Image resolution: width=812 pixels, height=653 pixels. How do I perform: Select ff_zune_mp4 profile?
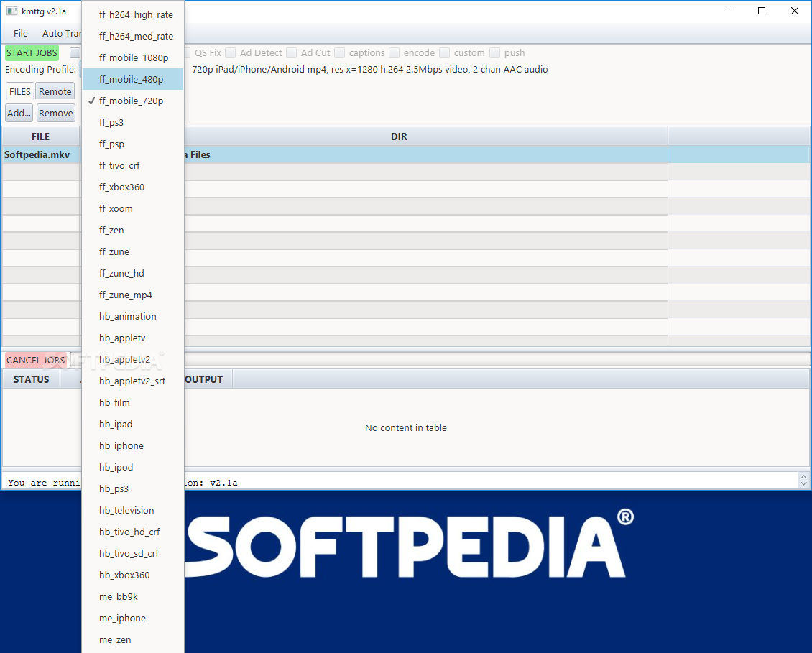pos(133,295)
